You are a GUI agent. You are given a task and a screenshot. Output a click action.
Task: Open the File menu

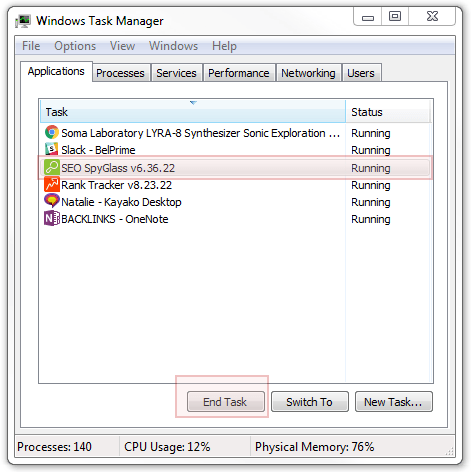pyautogui.click(x=31, y=46)
